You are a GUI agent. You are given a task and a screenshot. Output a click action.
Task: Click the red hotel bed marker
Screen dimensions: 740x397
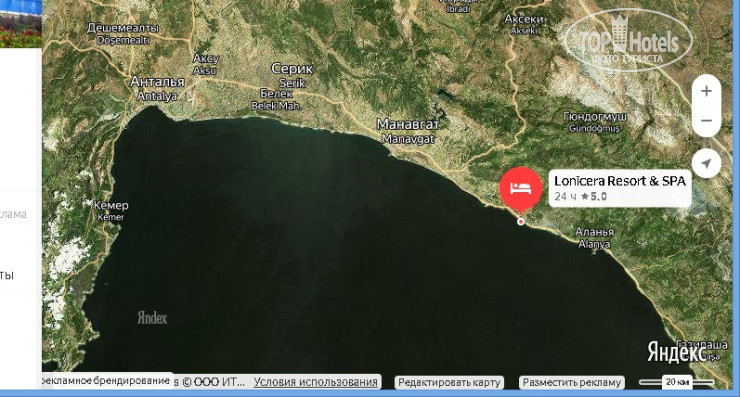[521, 190]
